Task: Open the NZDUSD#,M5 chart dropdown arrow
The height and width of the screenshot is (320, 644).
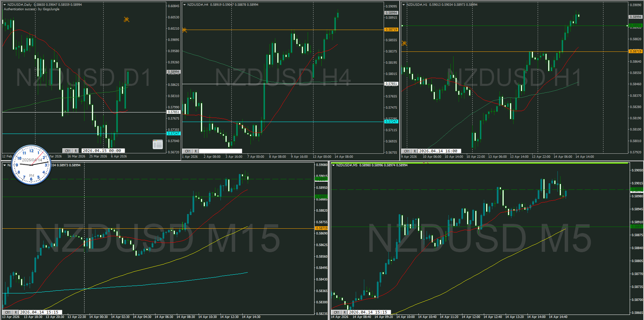Action: coord(333,165)
